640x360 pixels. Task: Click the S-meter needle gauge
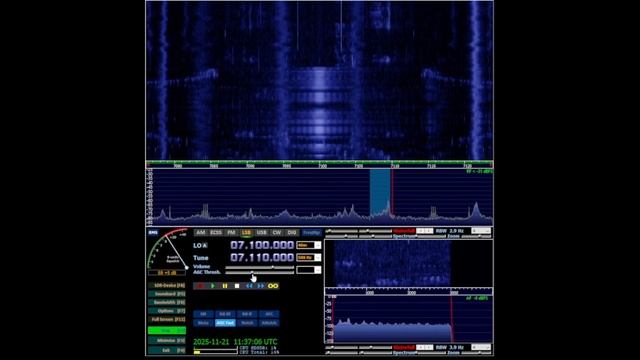[169, 249]
